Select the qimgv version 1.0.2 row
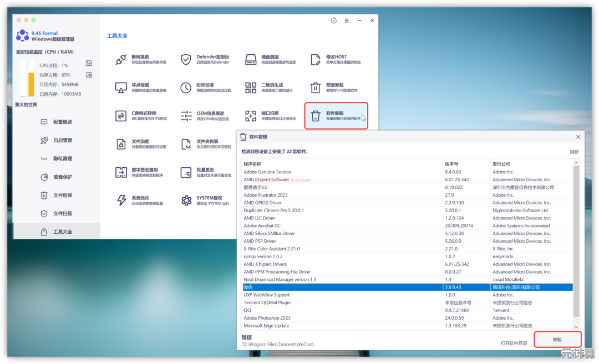Viewport: 599px width, 364px height. [x=407, y=257]
